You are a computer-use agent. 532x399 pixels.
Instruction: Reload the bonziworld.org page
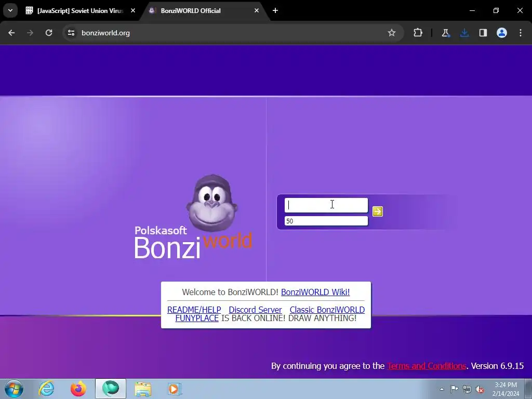tap(49, 33)
